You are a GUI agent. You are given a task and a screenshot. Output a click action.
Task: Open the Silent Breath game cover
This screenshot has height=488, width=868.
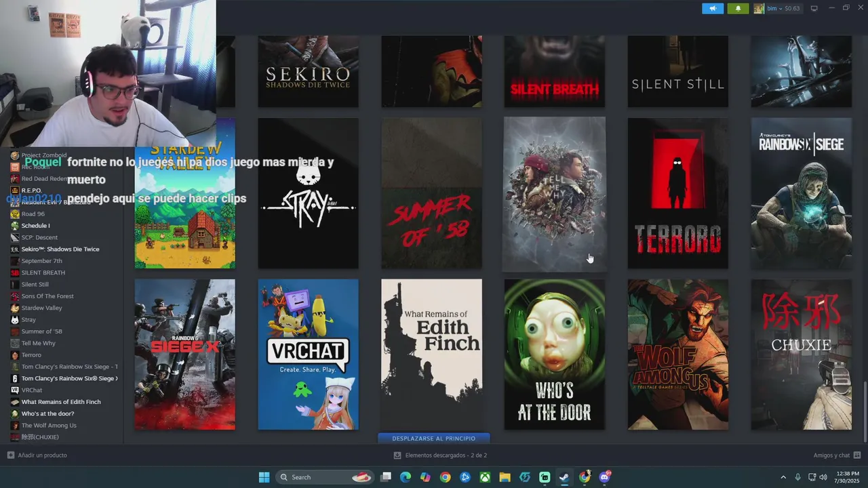555,71
